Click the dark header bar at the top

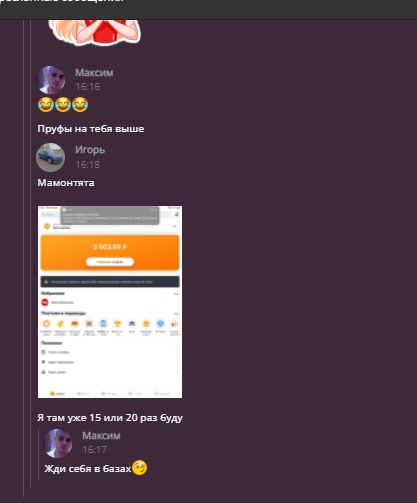pos(208,9)
